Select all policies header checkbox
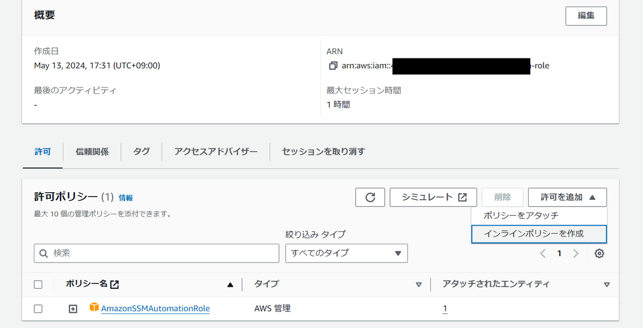Image resolution: width=644 pixels, height=328 pixels. (38, 285)
